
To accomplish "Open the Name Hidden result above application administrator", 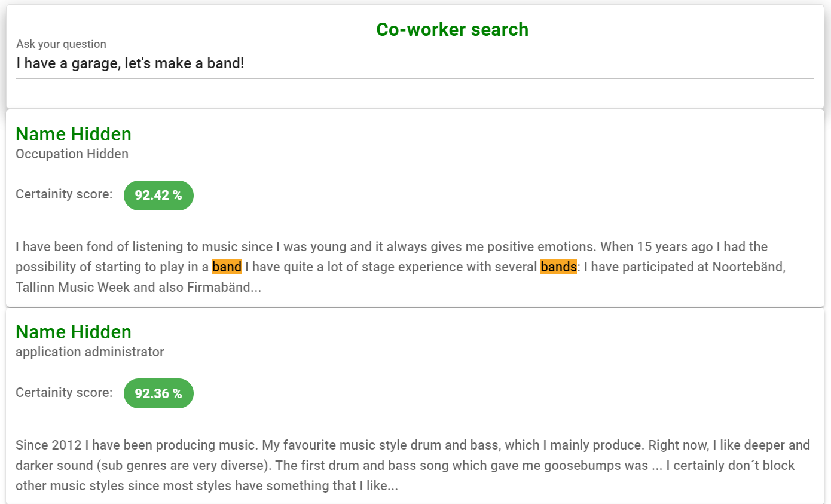I will [74, 332].
